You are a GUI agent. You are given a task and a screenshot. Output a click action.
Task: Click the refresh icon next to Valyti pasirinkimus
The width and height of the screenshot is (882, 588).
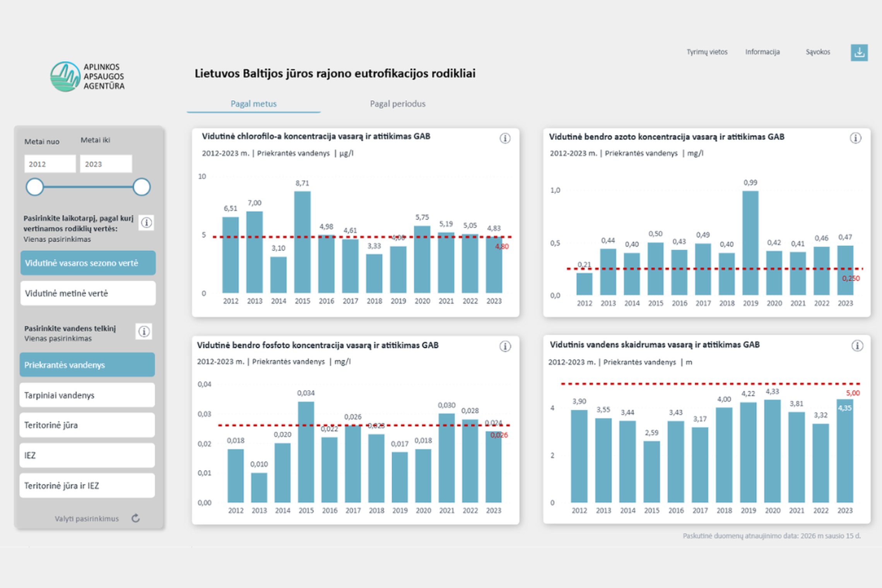click(x=135, y=518)
